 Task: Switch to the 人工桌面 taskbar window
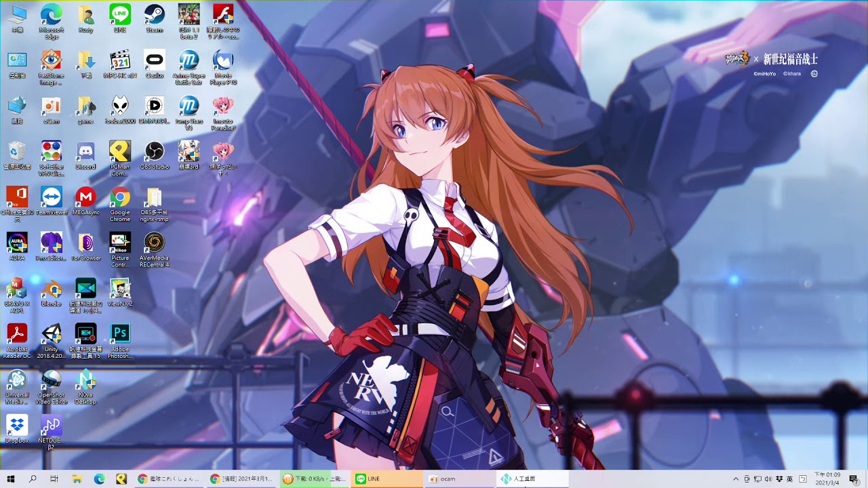[532, 479]
